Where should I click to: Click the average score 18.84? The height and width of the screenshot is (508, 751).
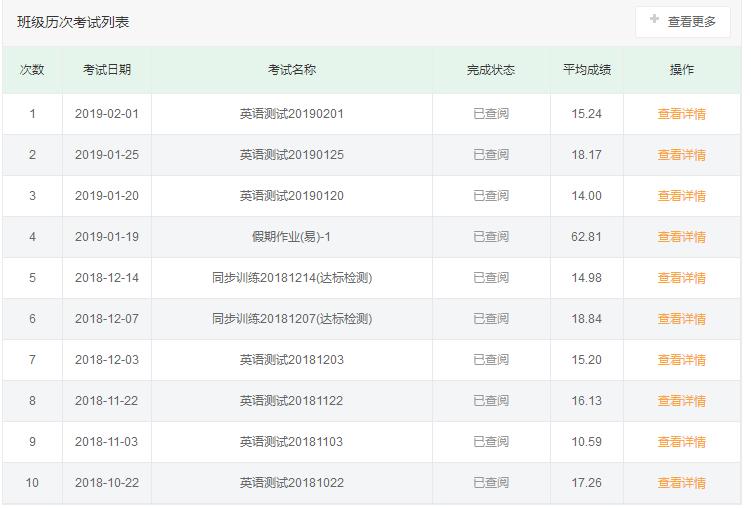587,319
